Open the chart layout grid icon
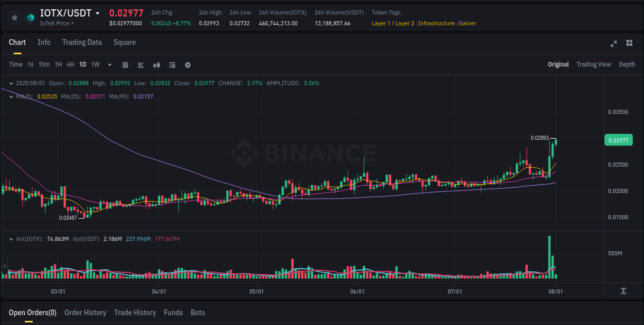This screenshot has width=644, height=325. [630, 44]
